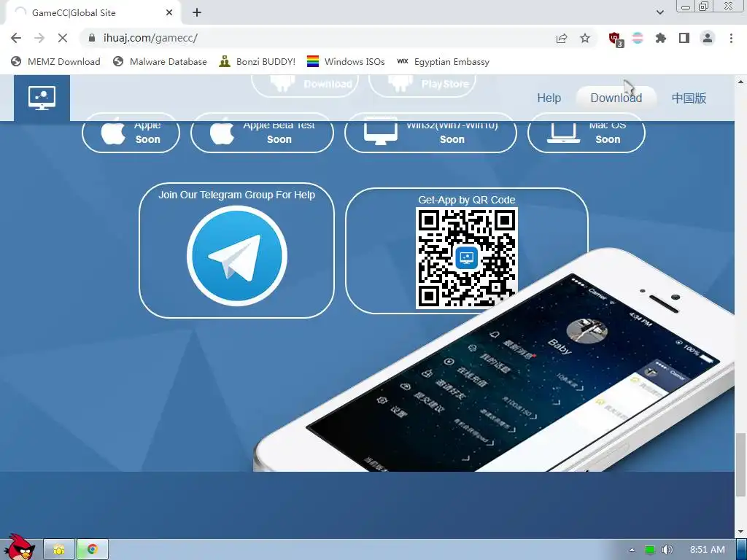The height and width of the screenshot is (560, 747).
Task: Click the "Get-App by QR Code" heading
Action: coord(466,200)
